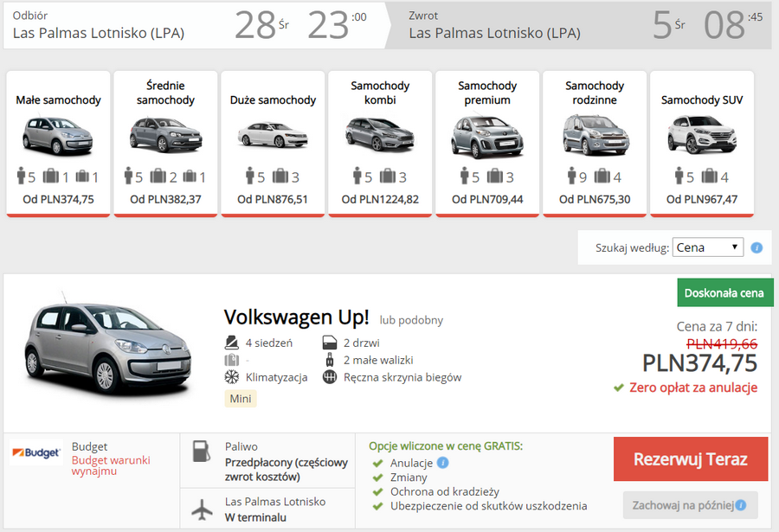The height and width of the screenshot is (532, 779).
Task: Select the Samochody premium category
Action: [487, 144]
